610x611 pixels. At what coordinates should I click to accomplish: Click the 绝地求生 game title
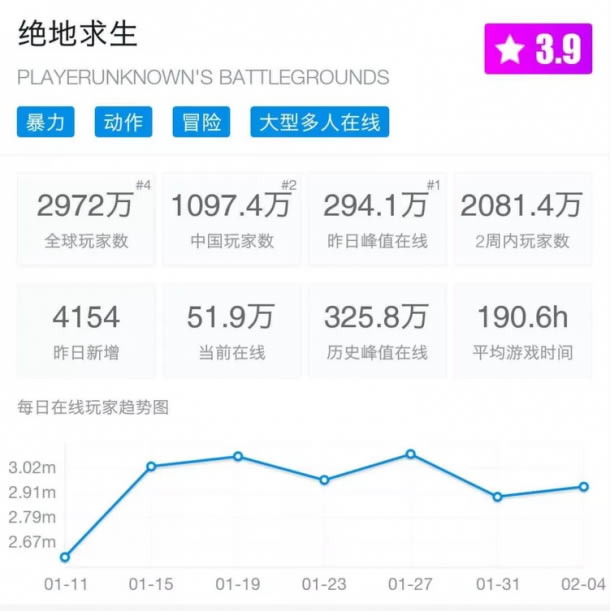(78, 34)
